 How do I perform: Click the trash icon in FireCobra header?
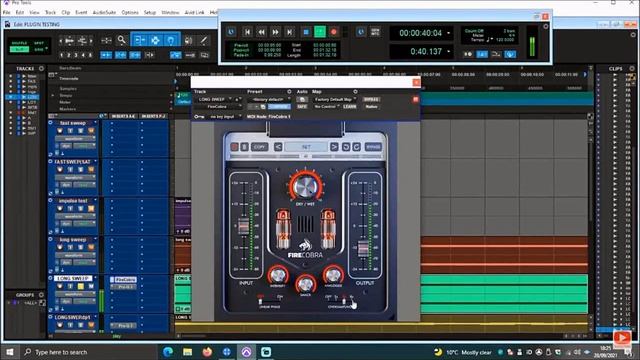pos(244,147)
